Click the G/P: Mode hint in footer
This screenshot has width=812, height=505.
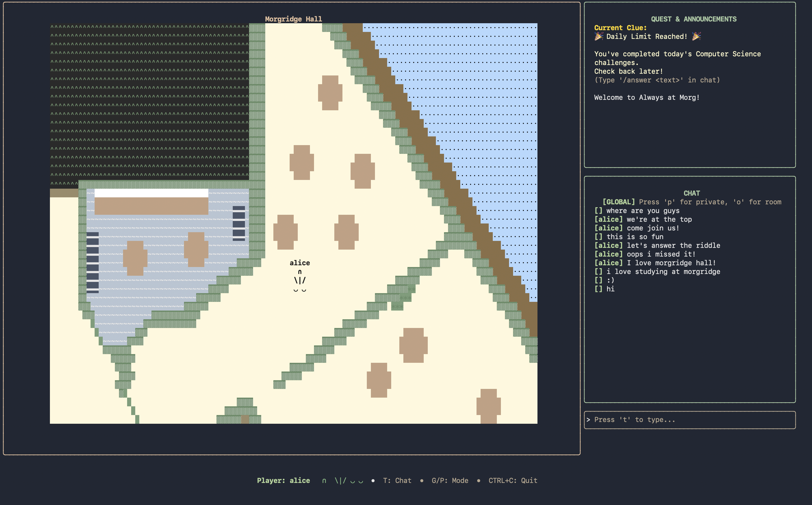pyautogui.click(x=450, y=481)
